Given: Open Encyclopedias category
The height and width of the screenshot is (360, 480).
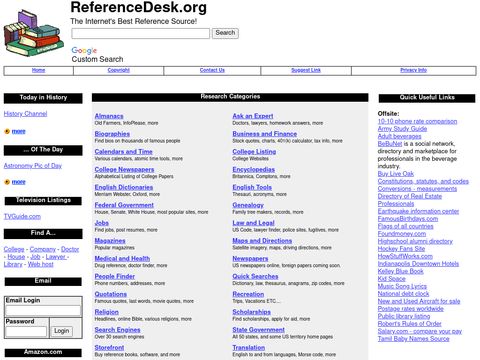Looking at the screenshot, I should (254, 169).
